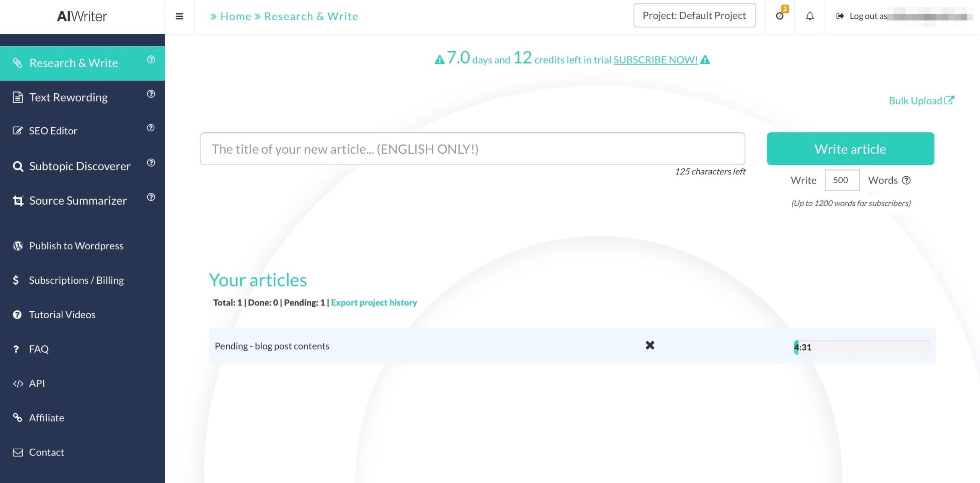This screenshot has width=980, height=483.
Task: Open Text Rewording in the sidebar
Action: click(x=69, y=98)
